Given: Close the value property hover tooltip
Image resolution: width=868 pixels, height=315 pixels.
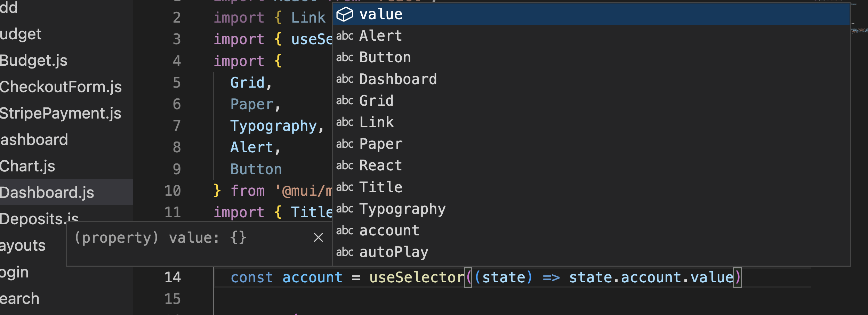Looking at the screenshot, I should click(319, 237).
